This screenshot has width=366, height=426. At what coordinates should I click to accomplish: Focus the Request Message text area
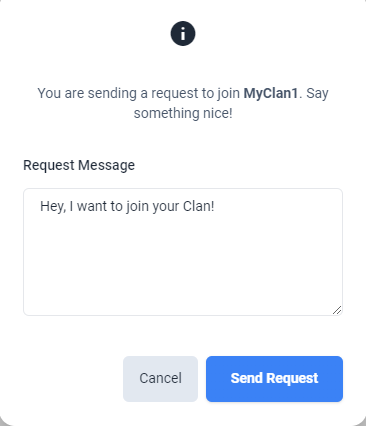(183, 252)
